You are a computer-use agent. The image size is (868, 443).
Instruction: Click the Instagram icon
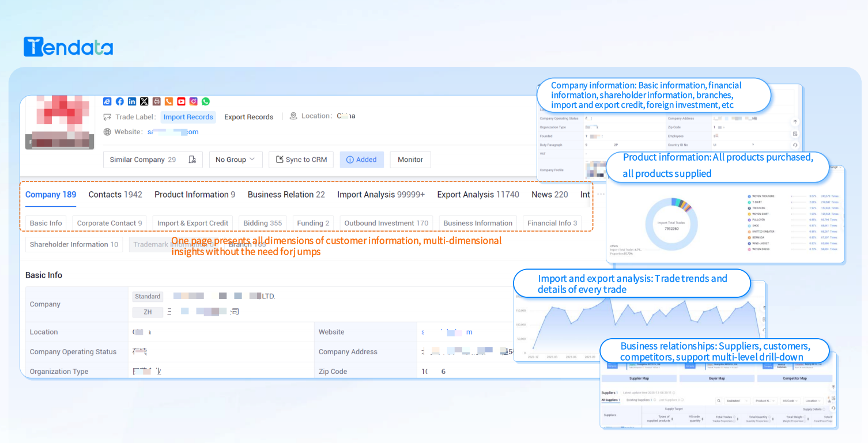(193, 101)
